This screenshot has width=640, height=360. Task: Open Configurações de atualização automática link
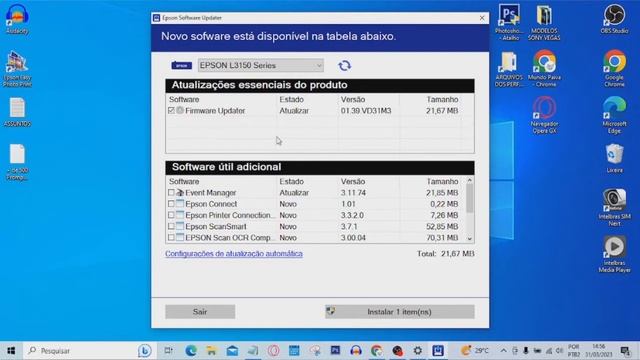[234, 253]
